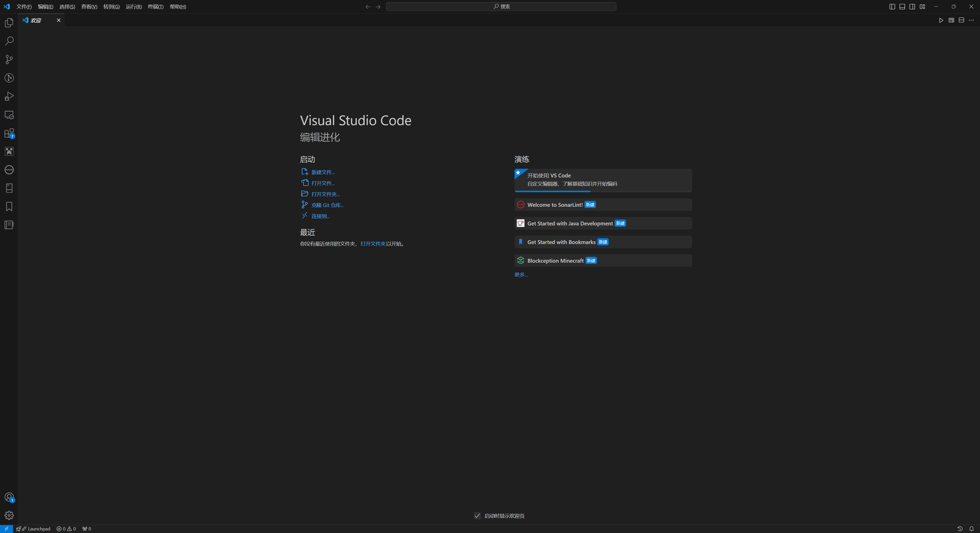
Task: Go forward using navigation arrow
Action: (x=378, y=6)
